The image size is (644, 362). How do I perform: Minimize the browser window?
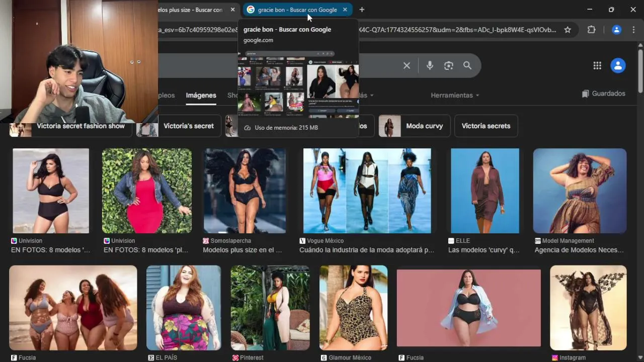pyautogui.click(x=590, y=10)
